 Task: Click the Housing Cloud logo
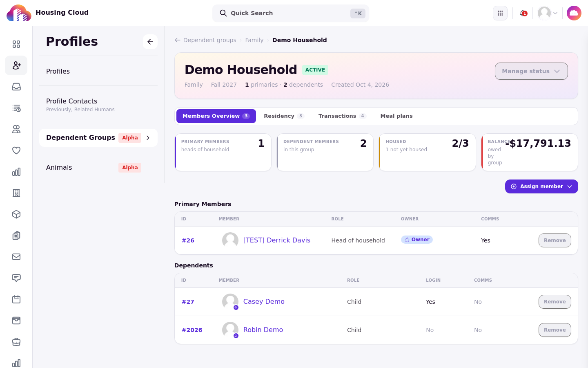tap(19, 13)
